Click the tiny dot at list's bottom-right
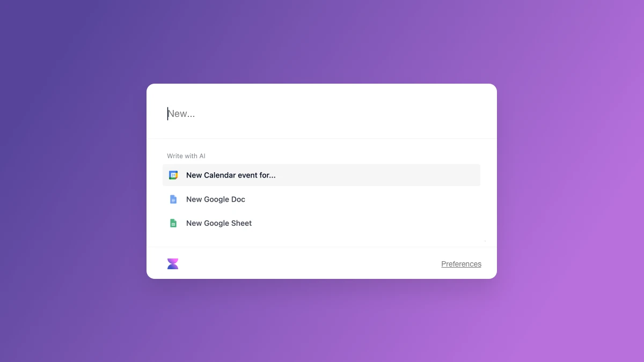The image size is (644, 362). 485,241
